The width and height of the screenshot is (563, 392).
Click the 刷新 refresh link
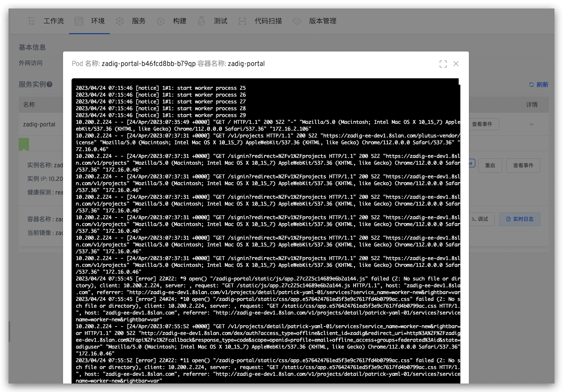(539, 85)
